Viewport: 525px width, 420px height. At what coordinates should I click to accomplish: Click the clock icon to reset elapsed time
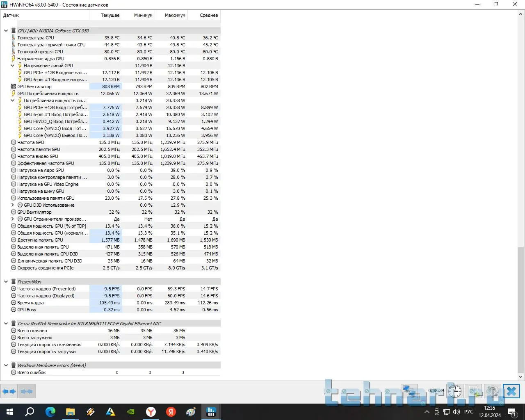pyautogui.click(x=455, y=391)
